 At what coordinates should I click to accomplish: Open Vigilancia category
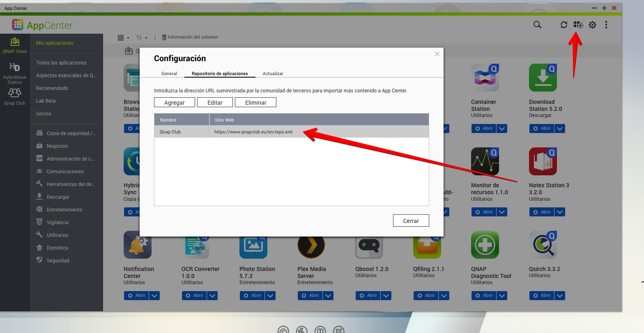(53, 223)
